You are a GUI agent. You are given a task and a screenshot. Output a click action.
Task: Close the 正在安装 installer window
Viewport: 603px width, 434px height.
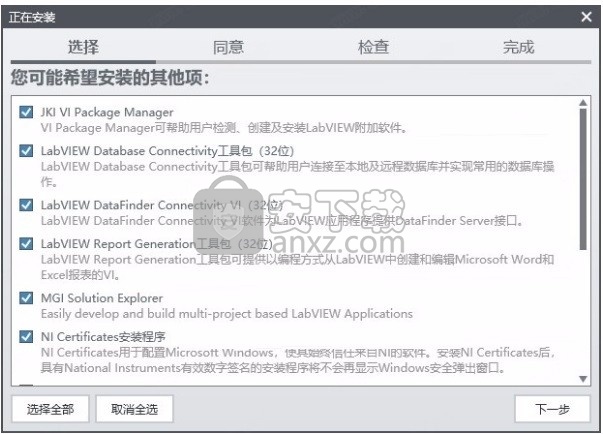[586, 17]
